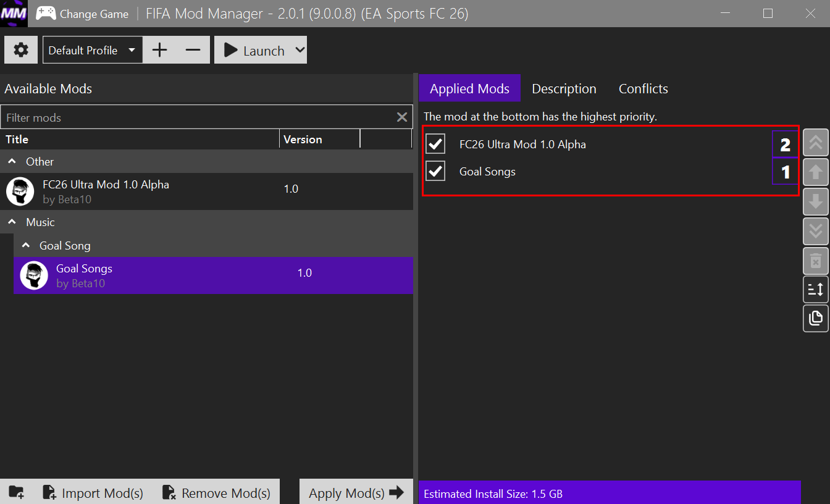Open the Description tab
Image resolution: width=830 pixels, height=504 pixels.
[x=564, y=88]
